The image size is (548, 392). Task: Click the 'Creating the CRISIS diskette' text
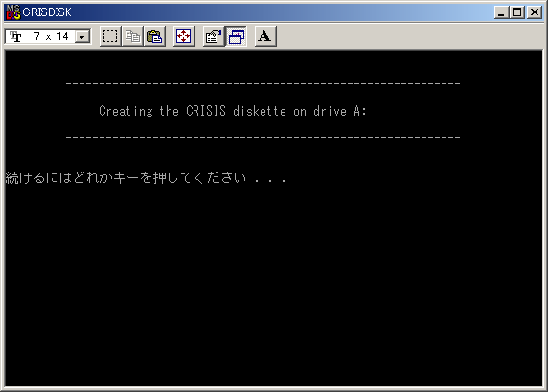pos(233,111)
